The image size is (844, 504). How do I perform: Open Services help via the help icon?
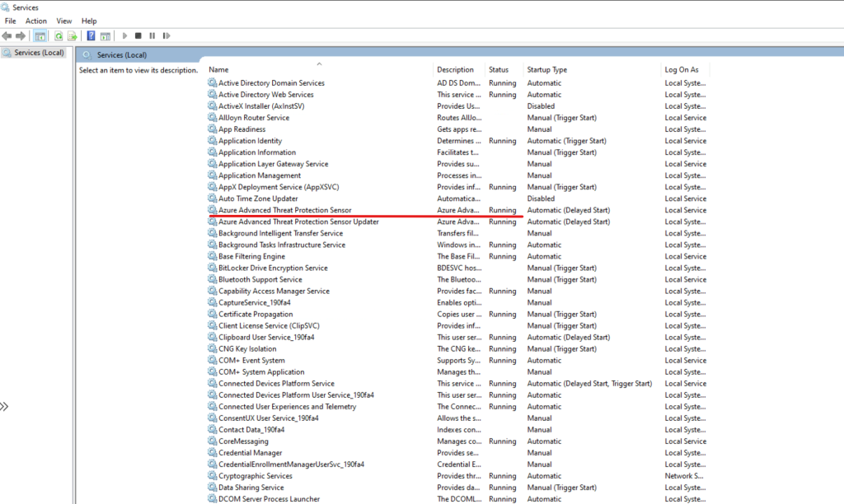point(91,35)
